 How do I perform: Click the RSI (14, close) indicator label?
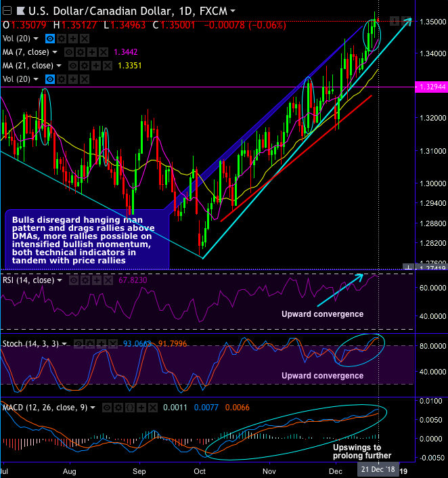point(28,280)
